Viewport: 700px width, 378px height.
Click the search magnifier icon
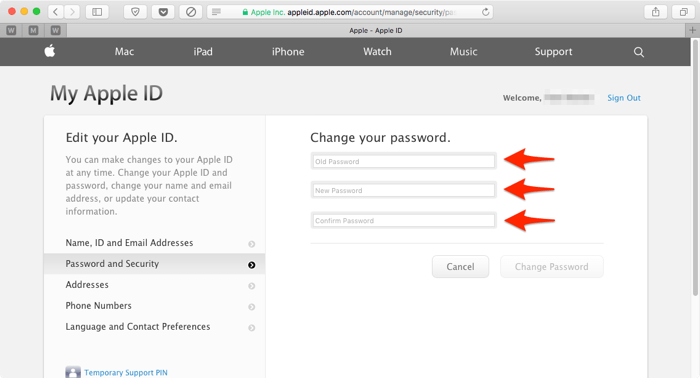click(639, 52)
